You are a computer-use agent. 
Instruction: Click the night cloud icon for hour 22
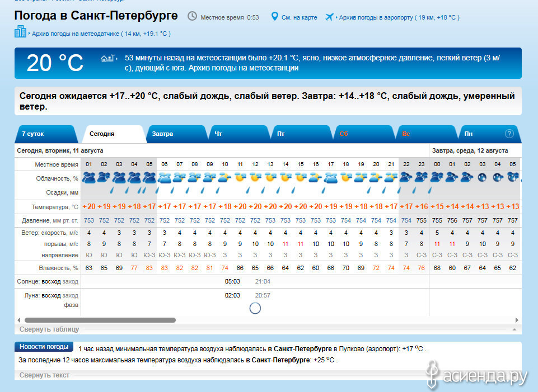(x=406, y=177)
